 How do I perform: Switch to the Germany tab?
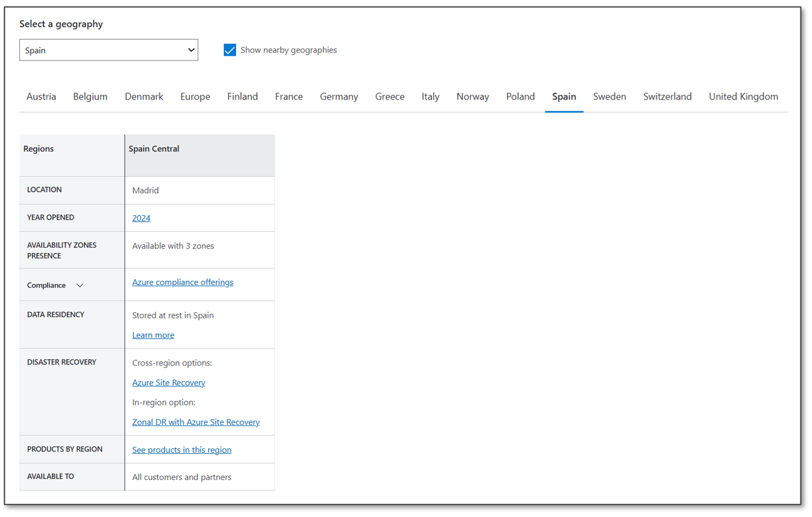pos(339,96)
